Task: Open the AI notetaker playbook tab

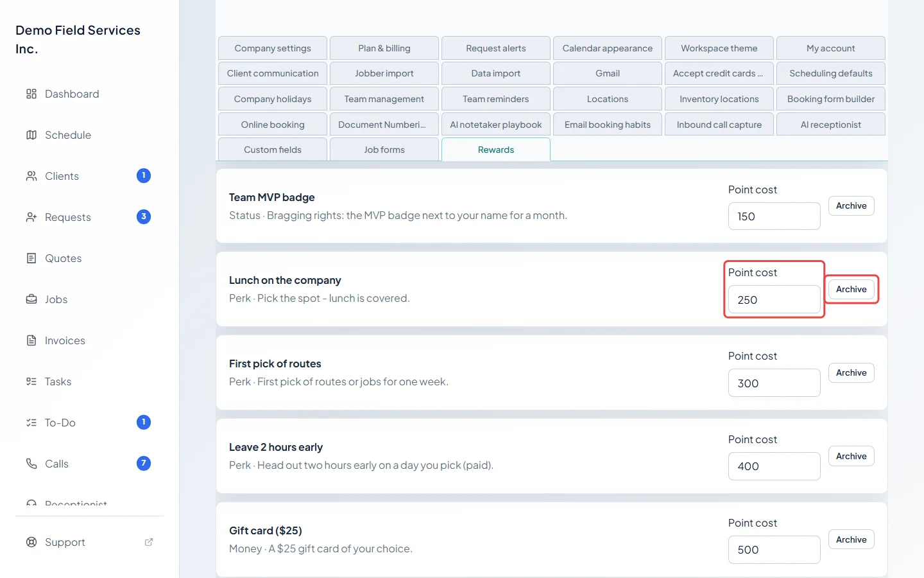Action: (x=496, y=125)
